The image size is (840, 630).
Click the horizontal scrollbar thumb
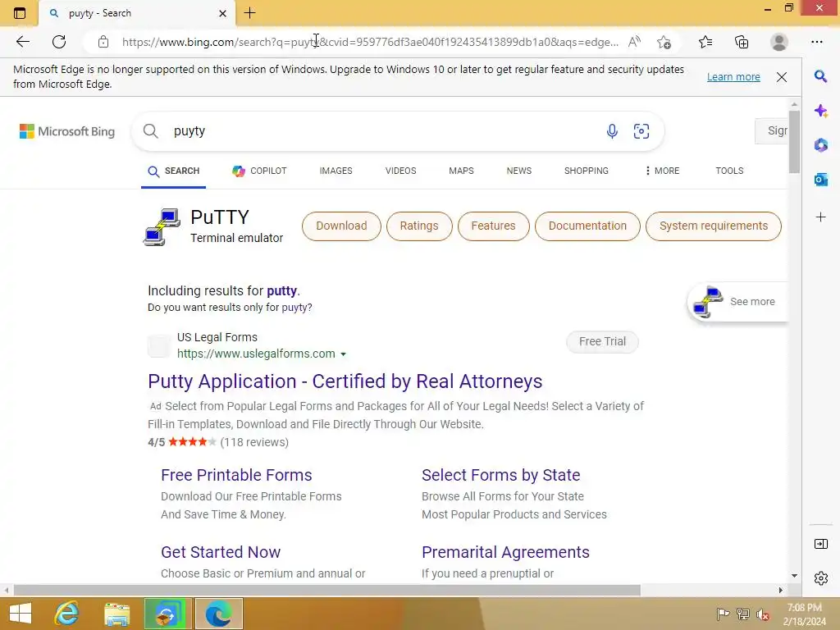point(326,591)
